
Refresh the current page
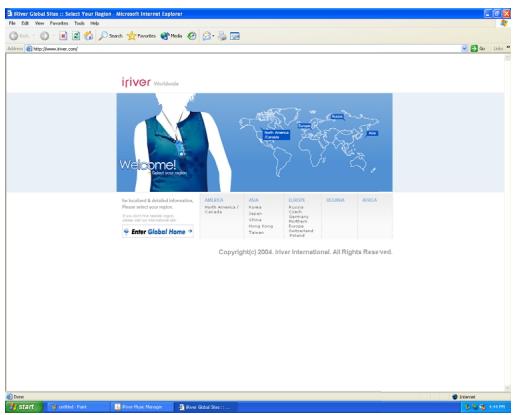coord(76,36)
